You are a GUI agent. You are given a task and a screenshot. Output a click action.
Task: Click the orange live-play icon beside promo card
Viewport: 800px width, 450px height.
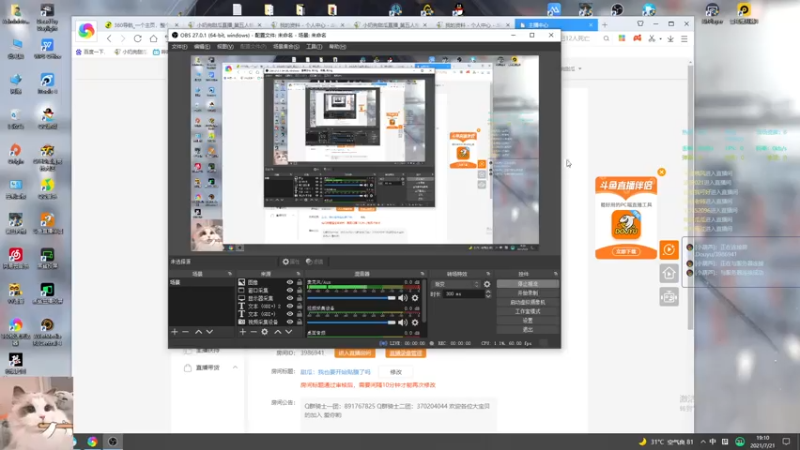click(x=669, y=250)
